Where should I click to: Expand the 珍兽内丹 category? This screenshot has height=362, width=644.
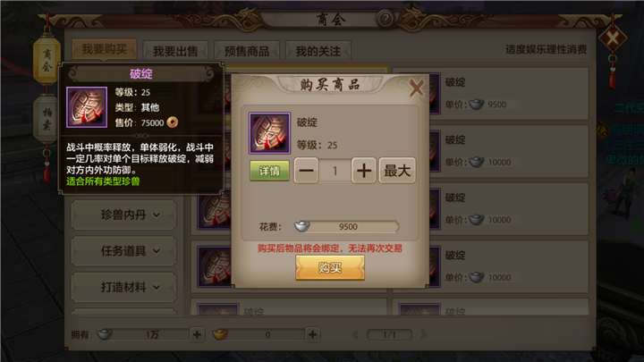pyautogui.click(x=123, y=215)
